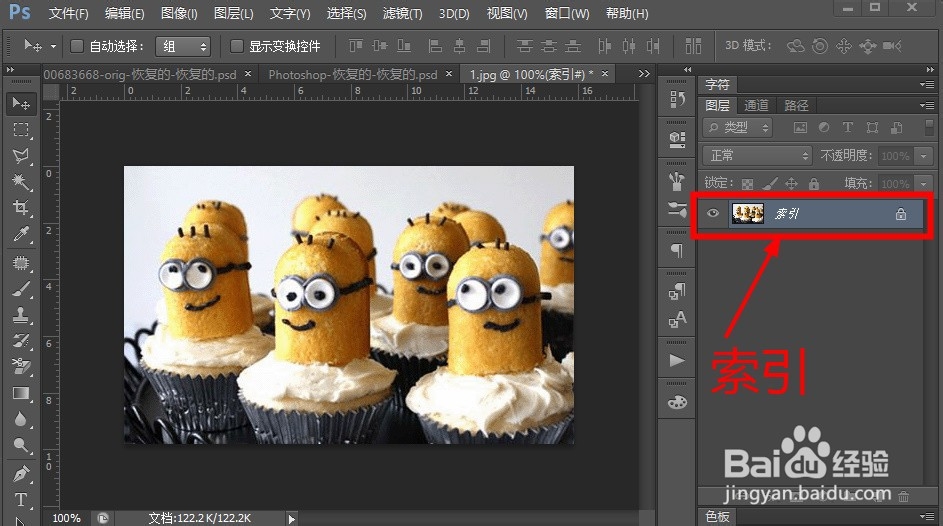Select the Move tool in the toolbox
The image size is (943, 526).
[x=21, y=104]
